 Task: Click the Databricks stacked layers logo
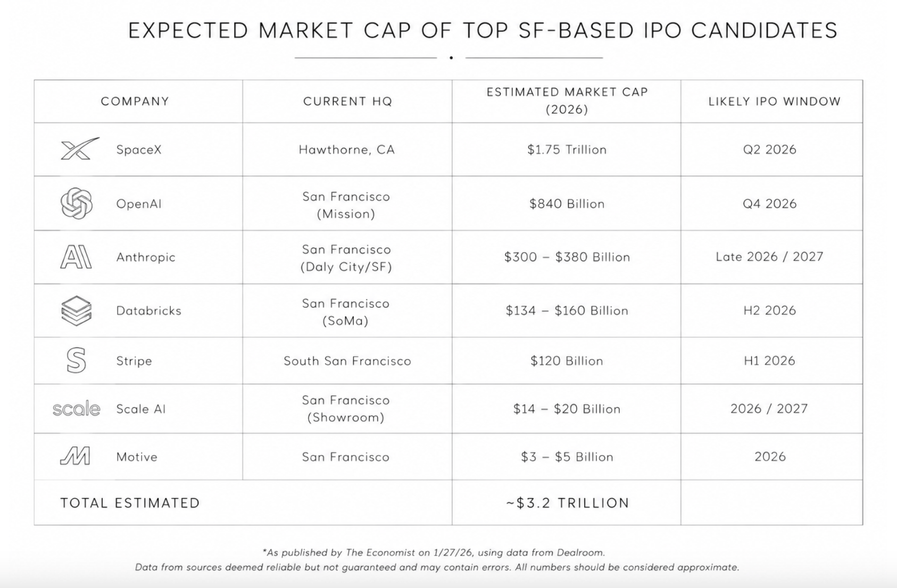tap(77, 310)
